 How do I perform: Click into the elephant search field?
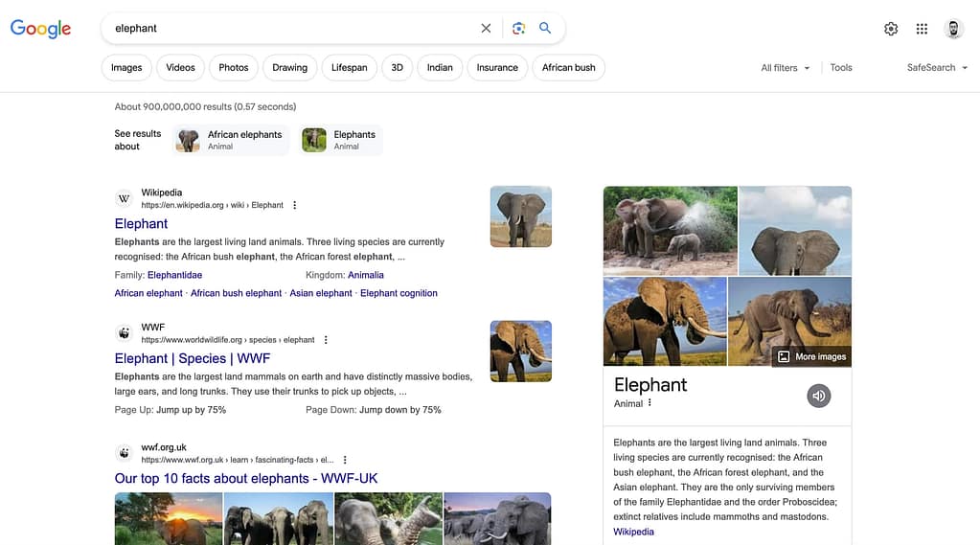287,29
